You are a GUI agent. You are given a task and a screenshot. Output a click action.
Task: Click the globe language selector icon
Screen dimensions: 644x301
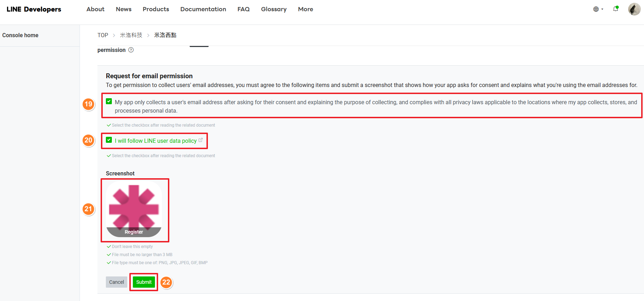coord(596,9)
